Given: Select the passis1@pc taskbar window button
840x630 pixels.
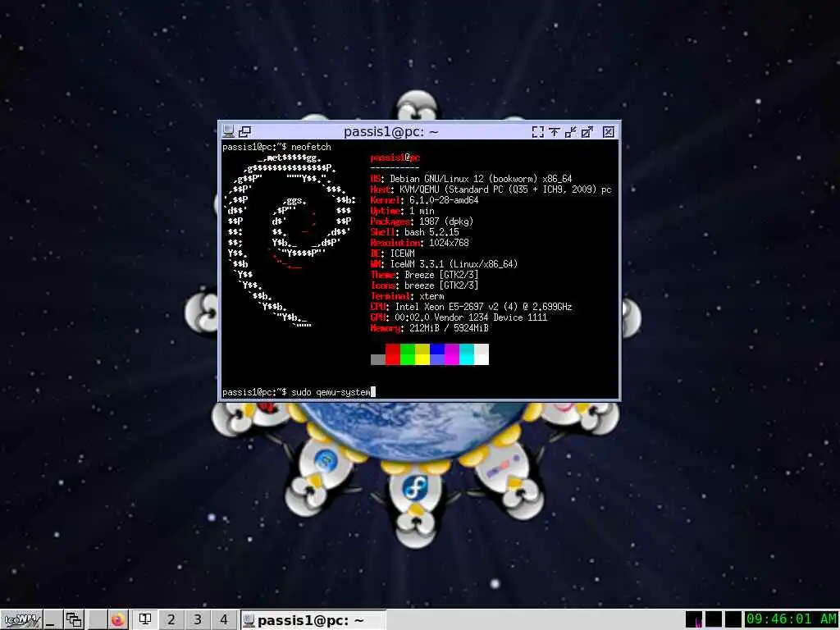Looking at the screenshot, I should [313, 620].
